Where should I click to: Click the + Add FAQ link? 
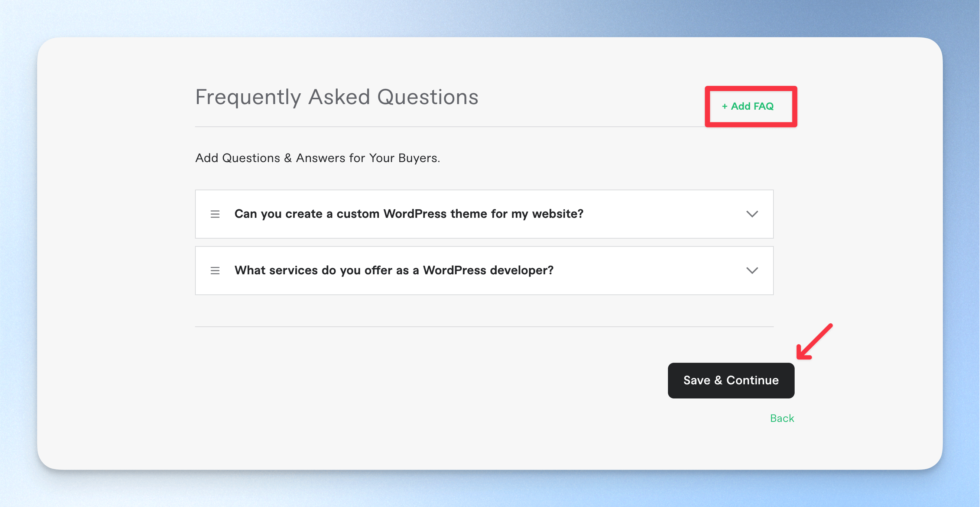click(x=747, y=106)
